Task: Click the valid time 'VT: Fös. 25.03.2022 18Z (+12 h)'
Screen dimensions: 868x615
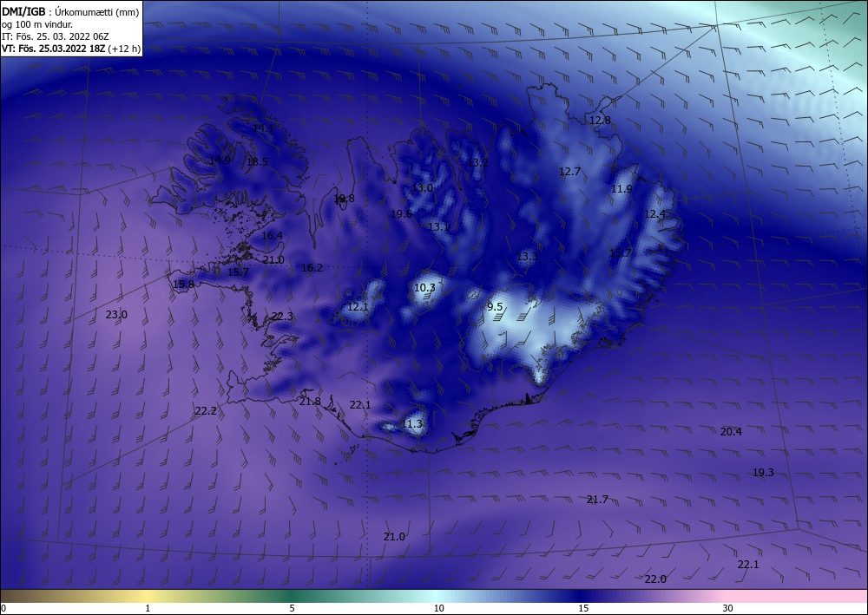Action: (x=71, y=49)
